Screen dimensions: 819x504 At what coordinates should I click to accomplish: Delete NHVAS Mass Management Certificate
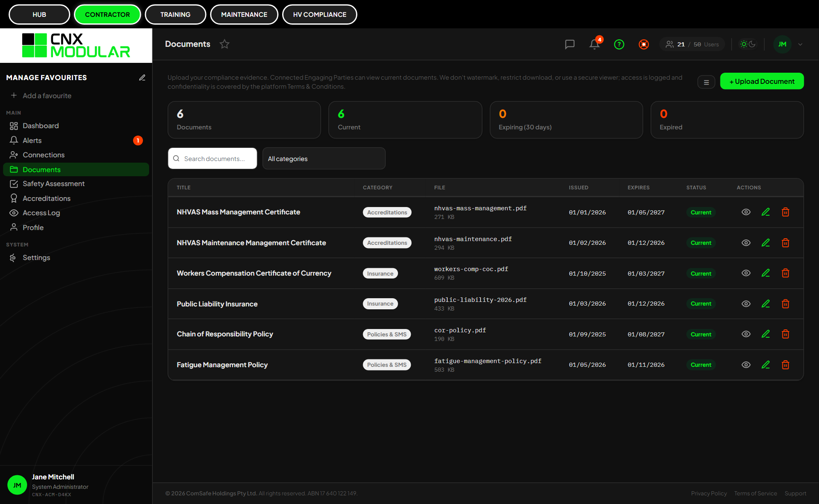point(785,212)
